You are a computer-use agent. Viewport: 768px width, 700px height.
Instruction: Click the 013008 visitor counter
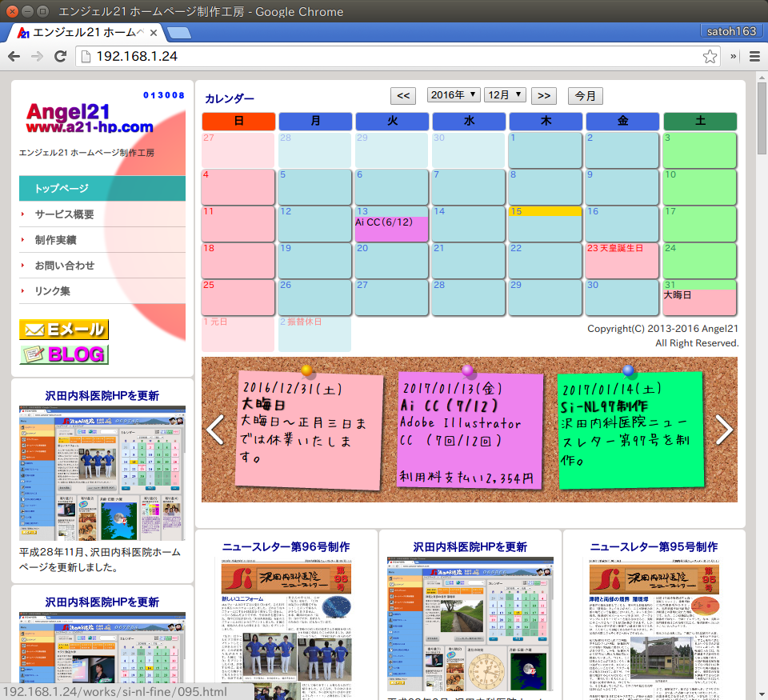click(x=164, y=95)
